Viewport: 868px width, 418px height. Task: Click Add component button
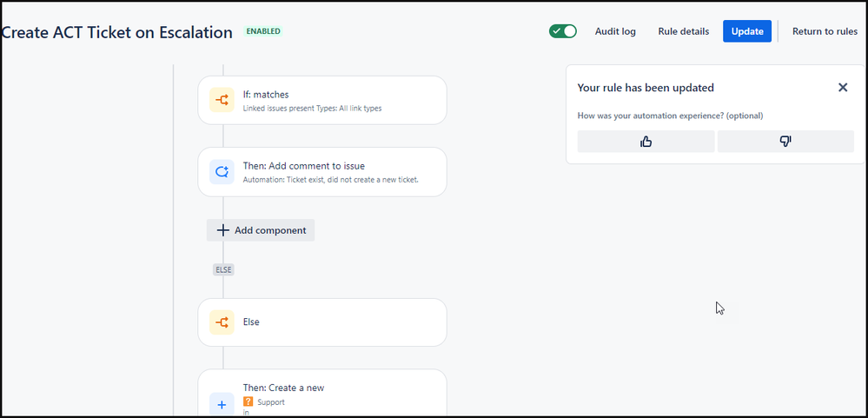point(261,230)
